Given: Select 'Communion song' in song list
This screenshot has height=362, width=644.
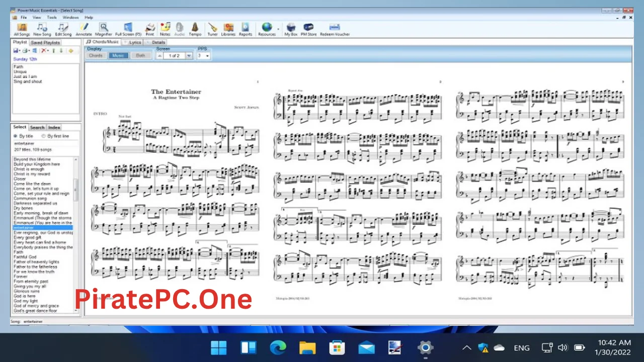Looking at the screenshot, I should (x=29, y=198).
